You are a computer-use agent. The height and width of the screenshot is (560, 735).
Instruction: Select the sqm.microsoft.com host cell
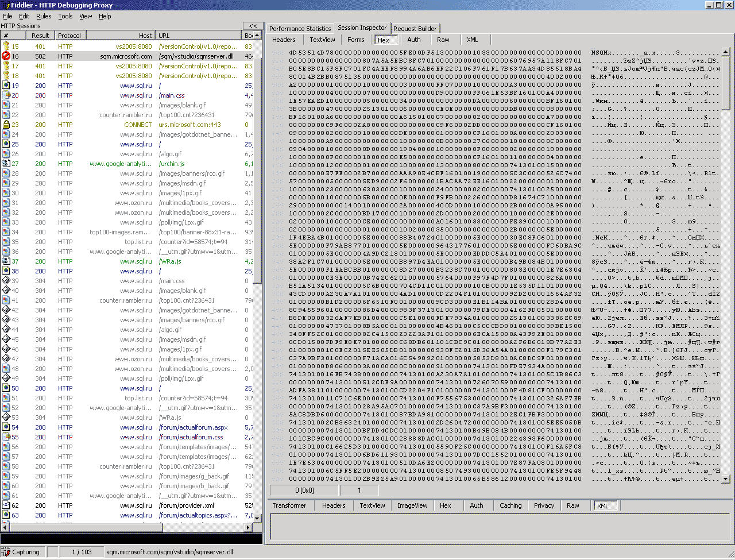click(x=126, y=56)
